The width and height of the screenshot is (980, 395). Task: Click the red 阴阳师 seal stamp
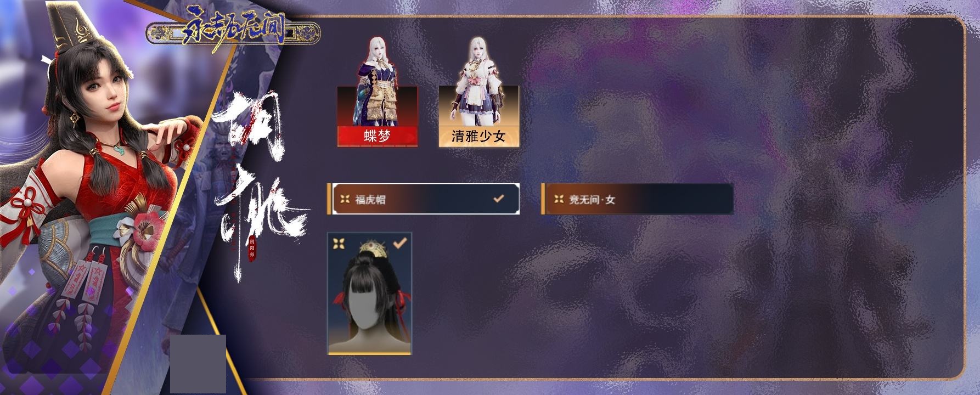coord(252,248)
